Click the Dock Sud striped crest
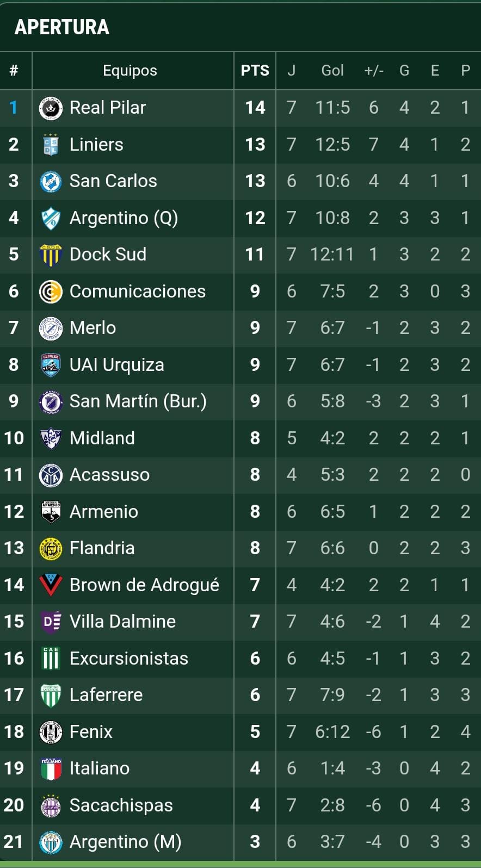This screenshot has height=868, width=481. pos(51,255)
